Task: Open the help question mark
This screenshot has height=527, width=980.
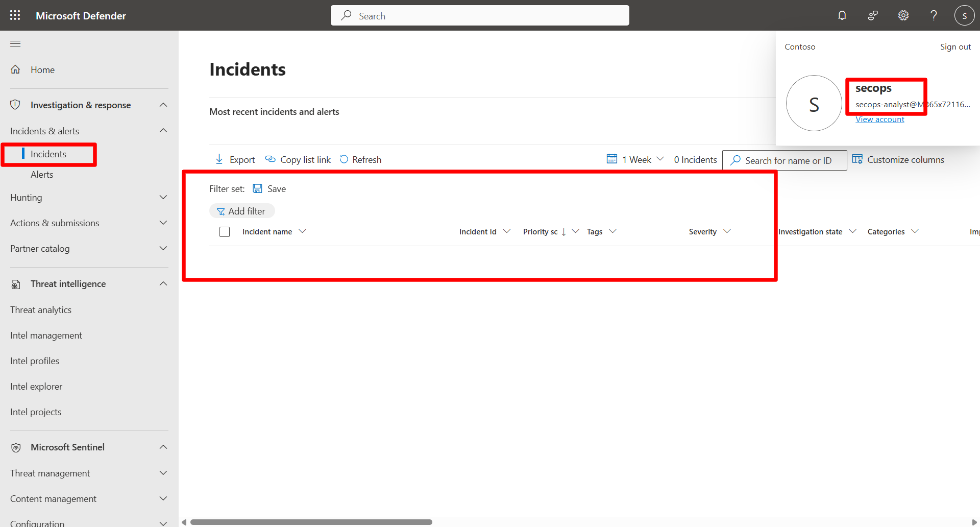Action: [934, 15]
